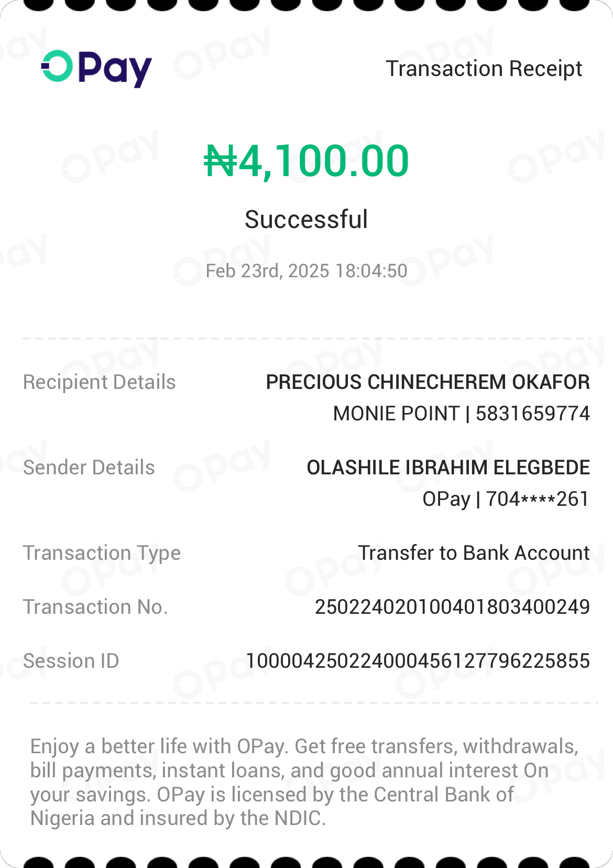Screen dimensions: 613x868
Task: Select the transaction number starting 250224
Action: (x=452, y=607)
